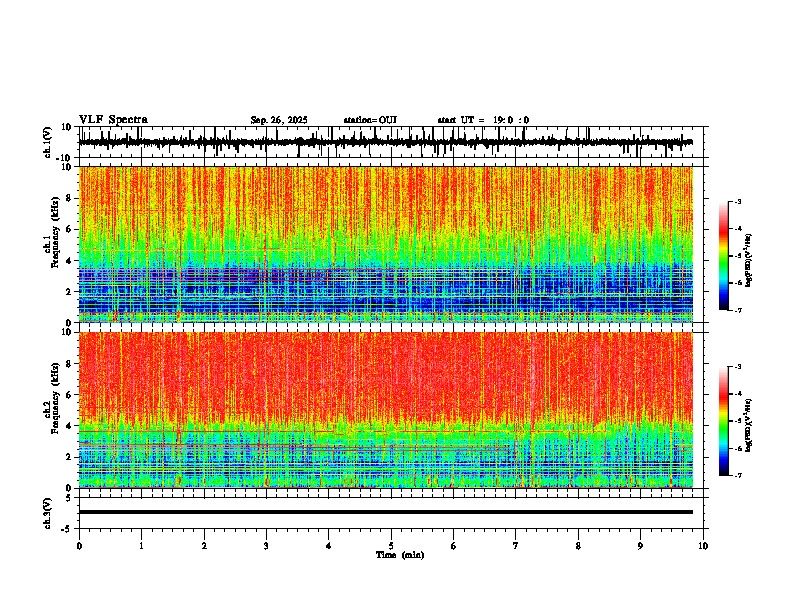Click the "6" tick on the time axis
792x612 pixels.
point(454,546)
